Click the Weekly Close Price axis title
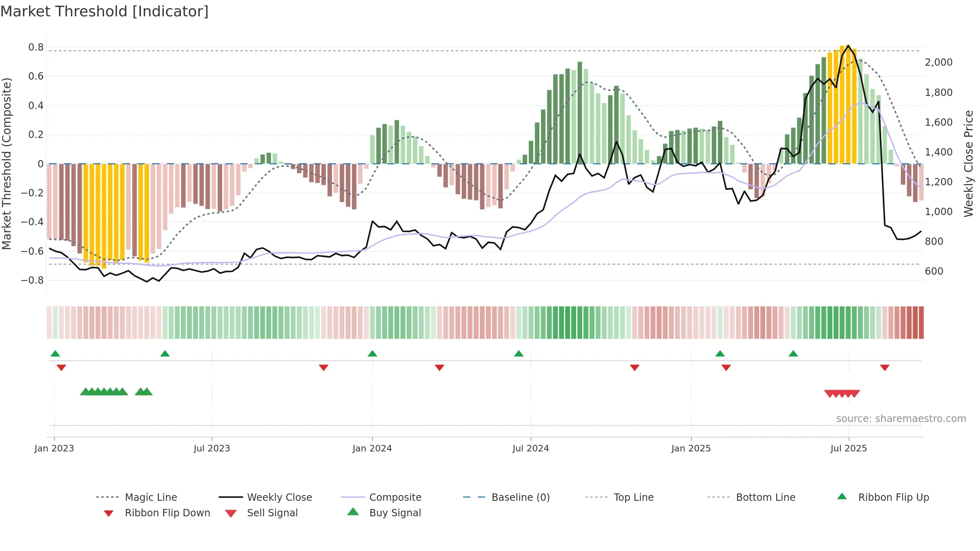The image size is (980, 551). coord(969,163)
